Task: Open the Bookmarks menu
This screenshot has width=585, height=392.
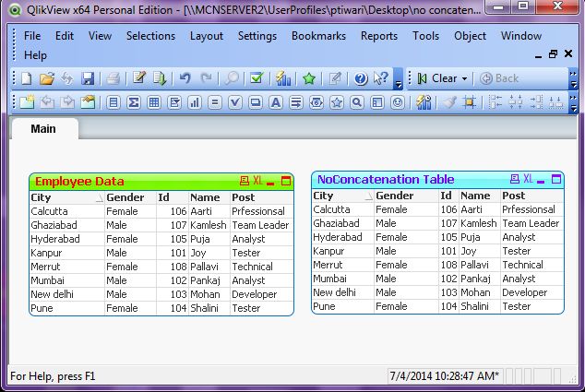Action: [318, 36]
